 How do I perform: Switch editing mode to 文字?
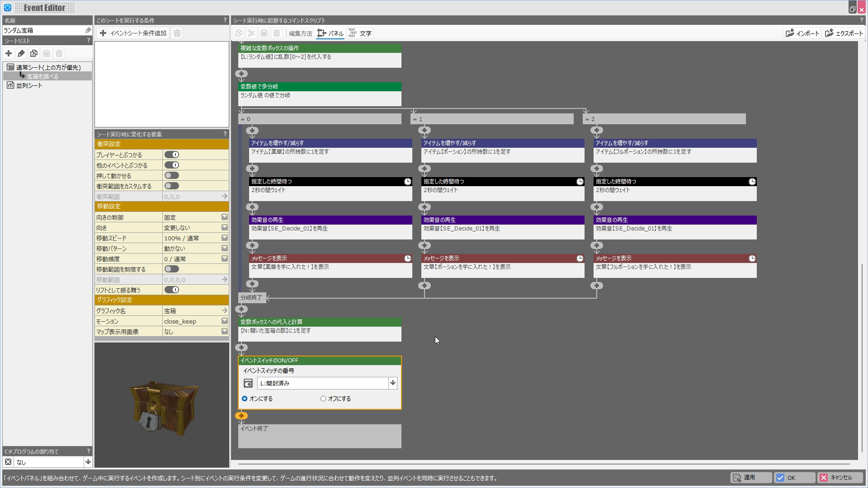(x=360, y=33)
